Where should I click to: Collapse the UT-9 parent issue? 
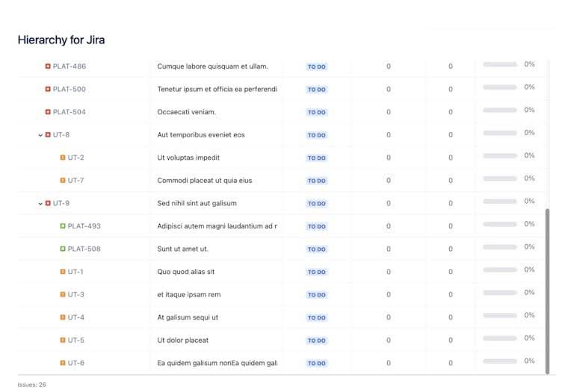(40, 203)
